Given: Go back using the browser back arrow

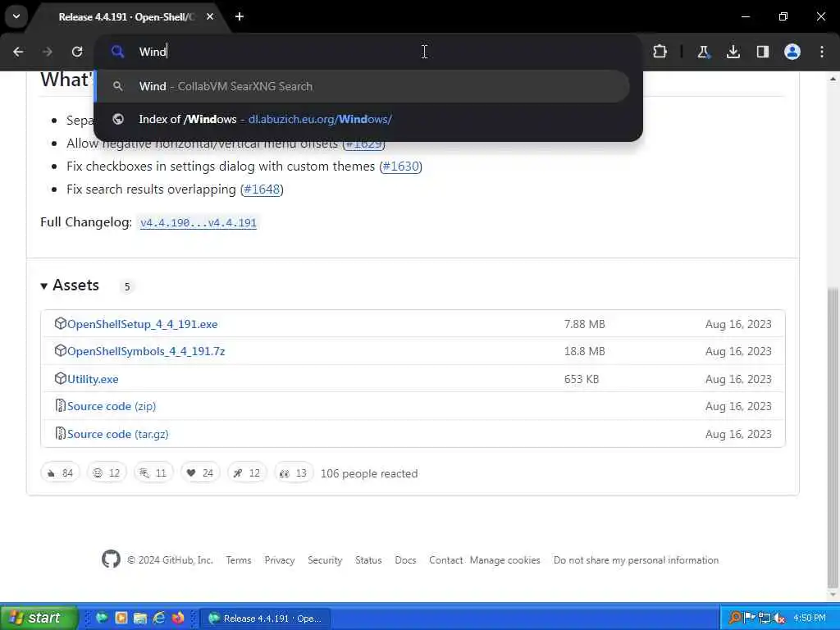Looking at the screenshot, I should tap(18, 52).
